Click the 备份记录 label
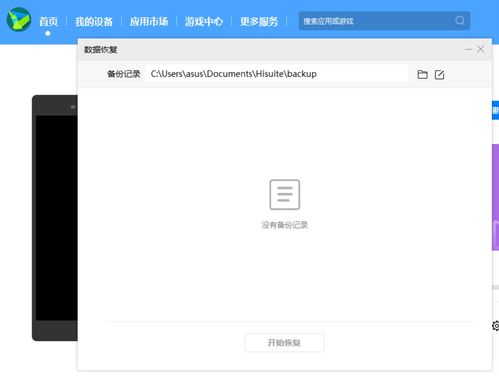Screen dimensions: 499x378 pos(123,74)
